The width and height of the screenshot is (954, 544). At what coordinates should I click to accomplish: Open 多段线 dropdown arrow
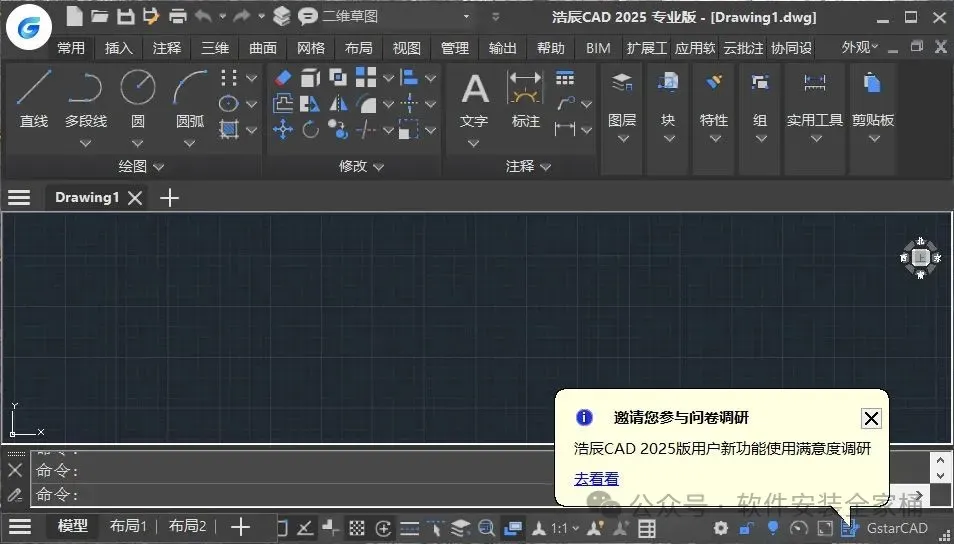[x=86, y=144]
